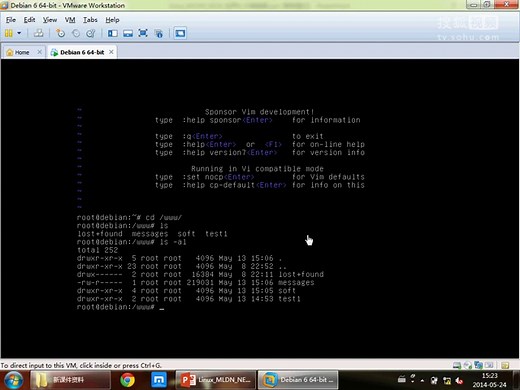Open the File menu
The height and width of the screenshot is (390, 520).
pos(11,20)
